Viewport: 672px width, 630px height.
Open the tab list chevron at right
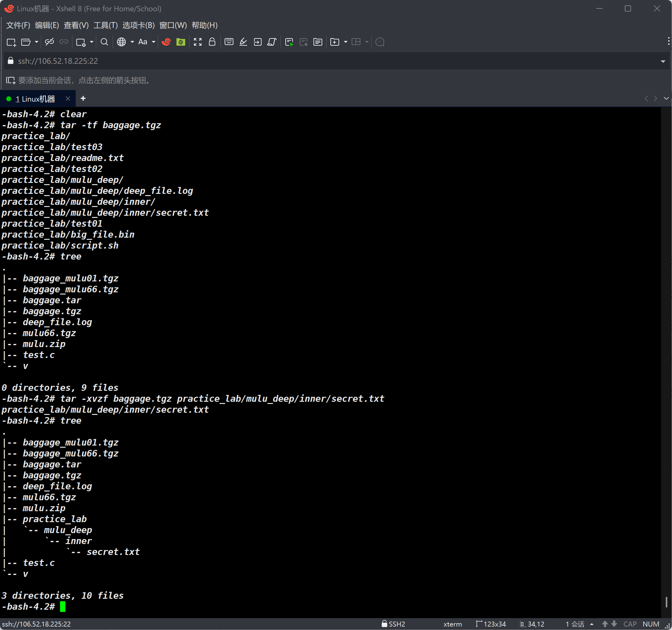click(x=666, y=98)
